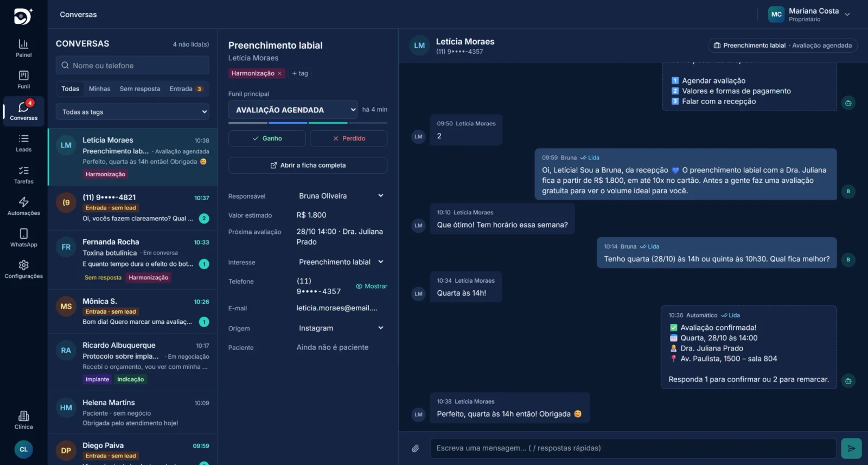Open the Interesse Preenchimento labial dropdown
The image size is (868, 465).
click(342, 262)
